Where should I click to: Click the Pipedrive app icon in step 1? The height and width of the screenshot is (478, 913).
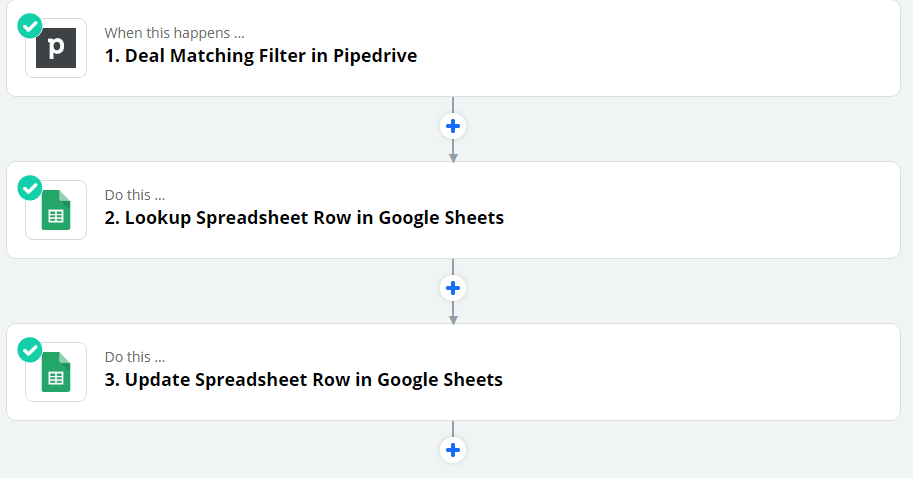(56, 48)
